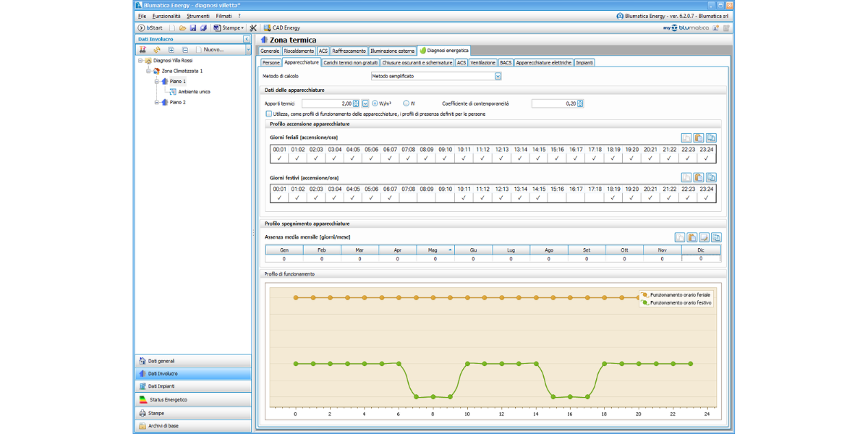
Task: Click the open folder toolbar icon
Action: click(x=182, y=27)
